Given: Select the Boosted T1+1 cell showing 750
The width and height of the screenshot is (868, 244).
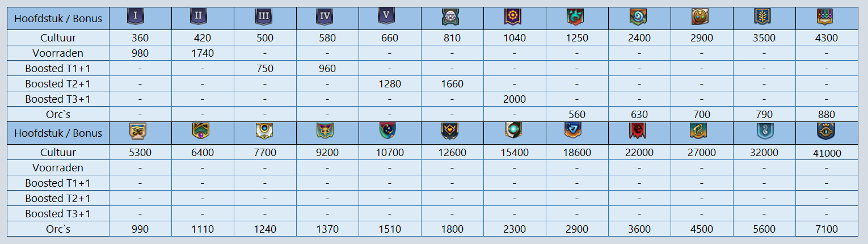Looking at the screenshot, I should pyautogui.click(x=265, y=69).
